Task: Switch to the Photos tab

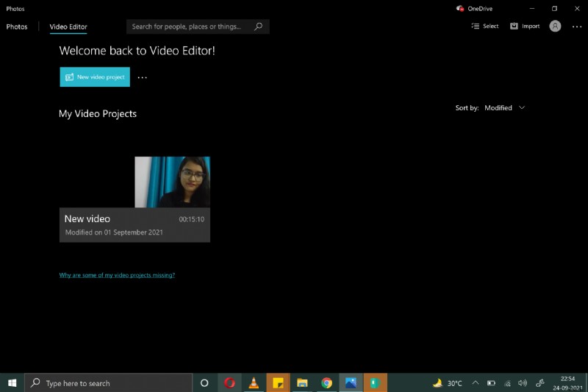Action: [x=17, y=26]
